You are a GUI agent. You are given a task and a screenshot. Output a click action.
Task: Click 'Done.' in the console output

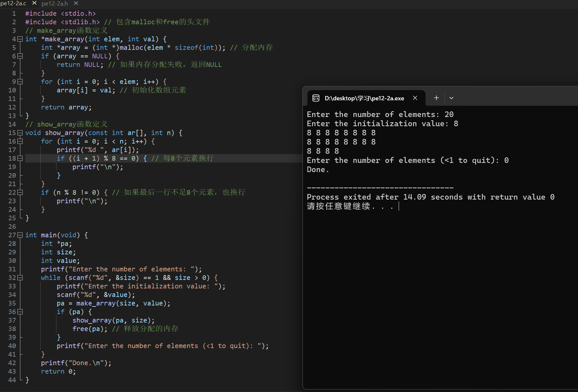click(318, 169)
